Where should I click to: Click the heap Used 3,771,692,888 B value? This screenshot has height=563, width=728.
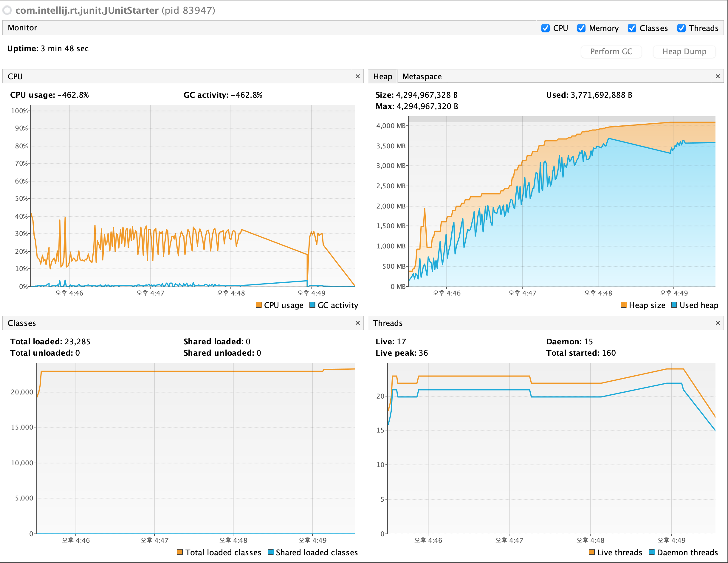[601, 95]
